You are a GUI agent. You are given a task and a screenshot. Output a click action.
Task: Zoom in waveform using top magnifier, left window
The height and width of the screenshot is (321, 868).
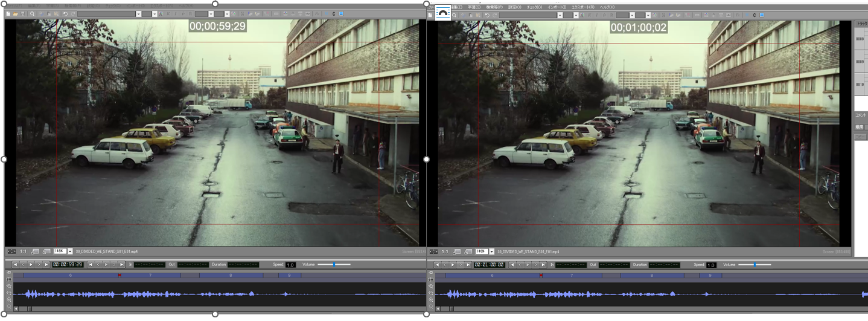(9, 286)
